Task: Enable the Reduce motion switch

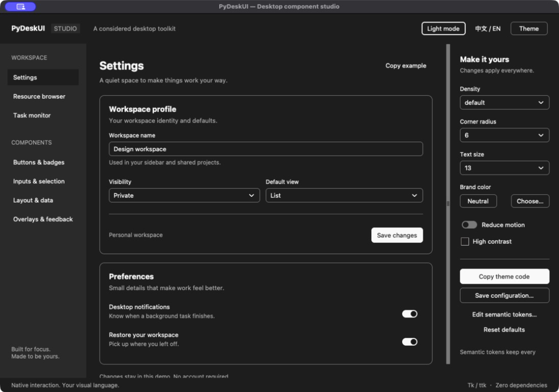Action: tap(469, 225)
